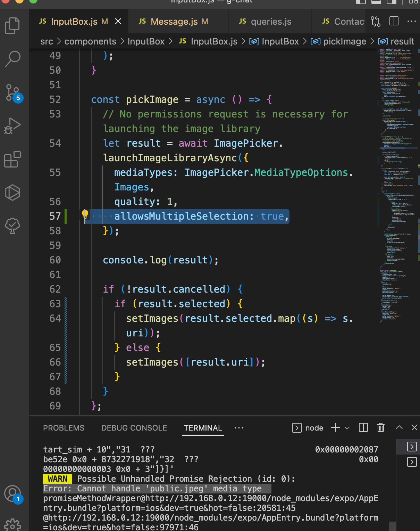Open the Extensions view
The width and height of the screenshot is (420, 531).
pyautogui.click(x=12, y=159)
